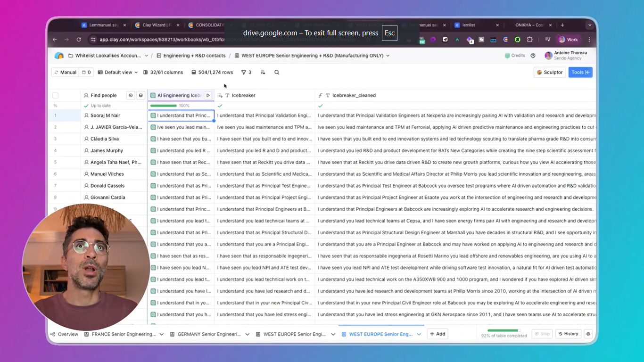The image size is (644, 362).
Task: Click the Add table button
Action: [x=438, y=334]
